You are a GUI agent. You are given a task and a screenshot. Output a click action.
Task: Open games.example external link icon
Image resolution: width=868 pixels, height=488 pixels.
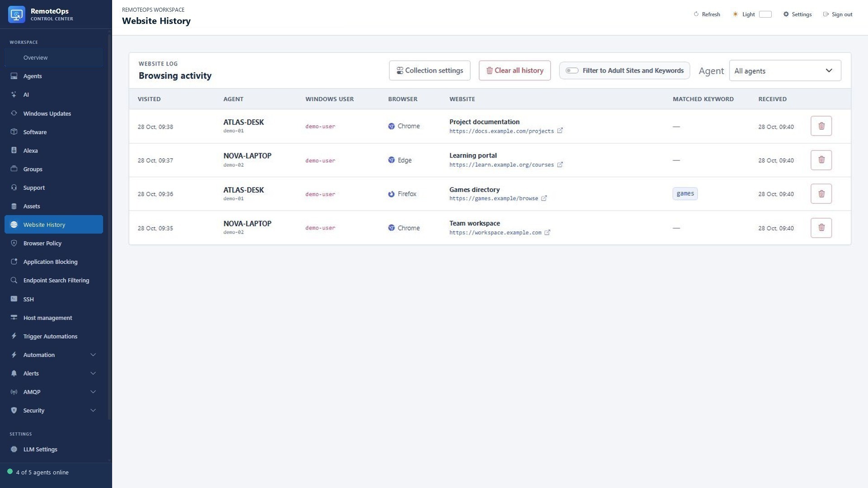click(x=544, y=198)
